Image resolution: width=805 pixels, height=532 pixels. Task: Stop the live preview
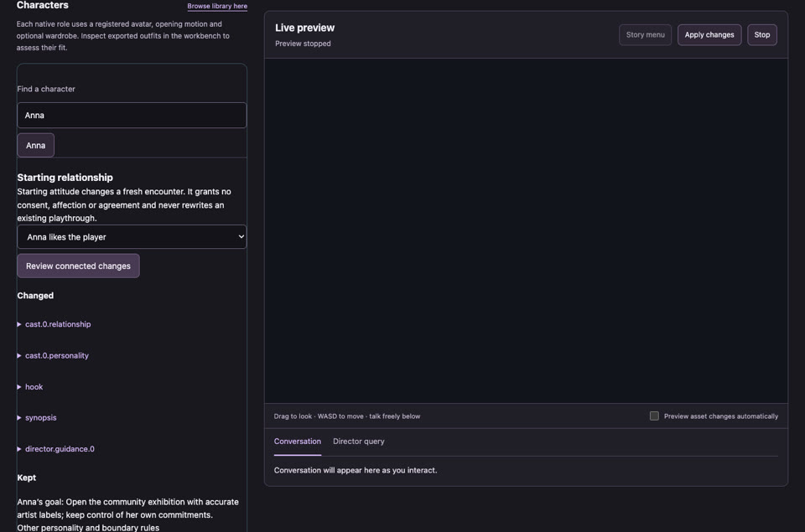coord(762,35)
